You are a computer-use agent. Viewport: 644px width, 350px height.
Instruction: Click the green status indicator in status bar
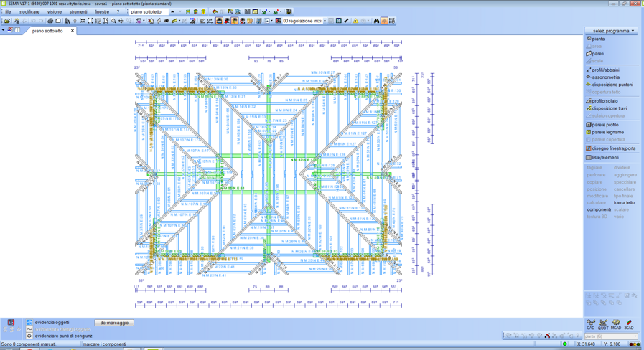[x=565, y=344]
